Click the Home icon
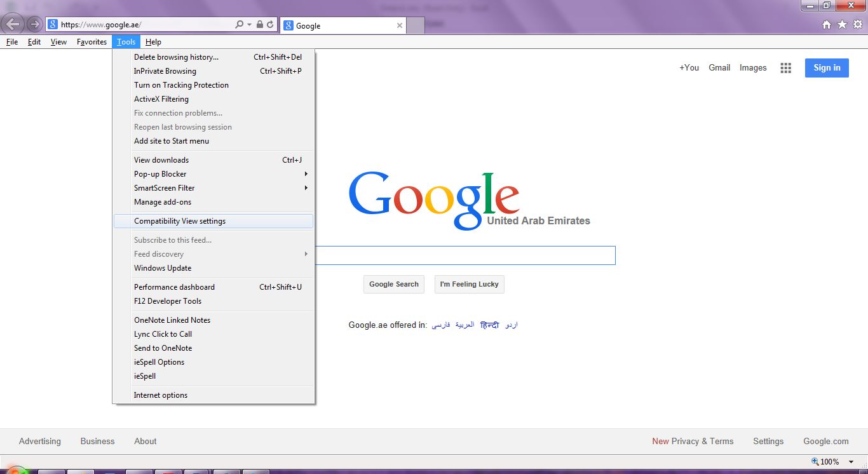The width and height of the screenshot is (868, 474). [827, 25]
